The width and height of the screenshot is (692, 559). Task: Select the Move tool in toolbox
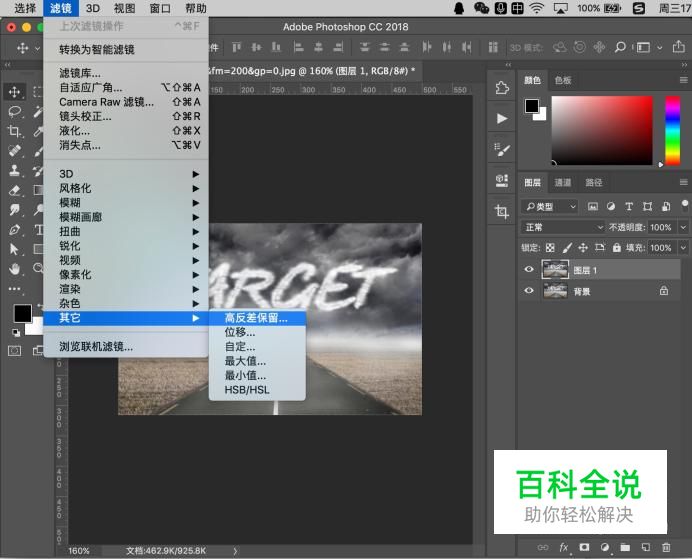tap(15, 92)
